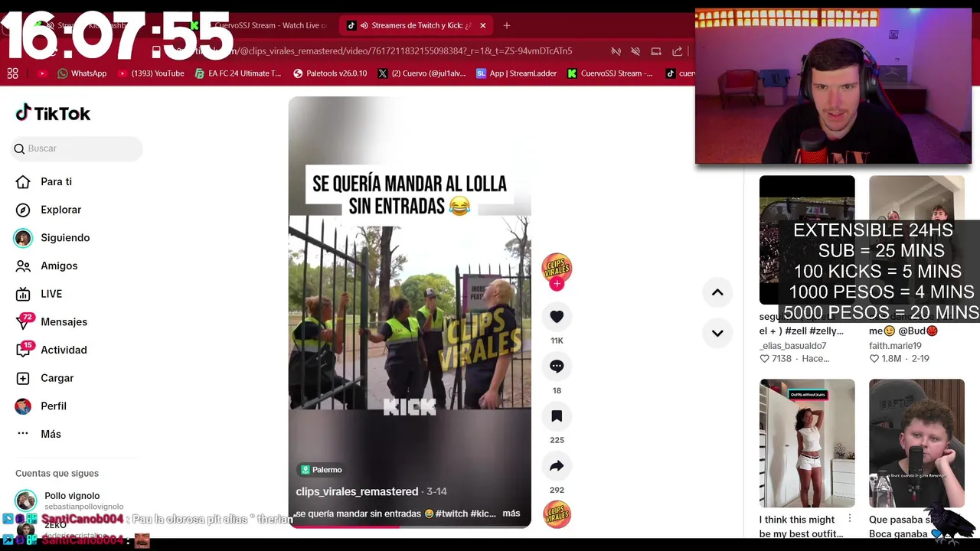Open the Cargar upload page

tap(44, 378)
